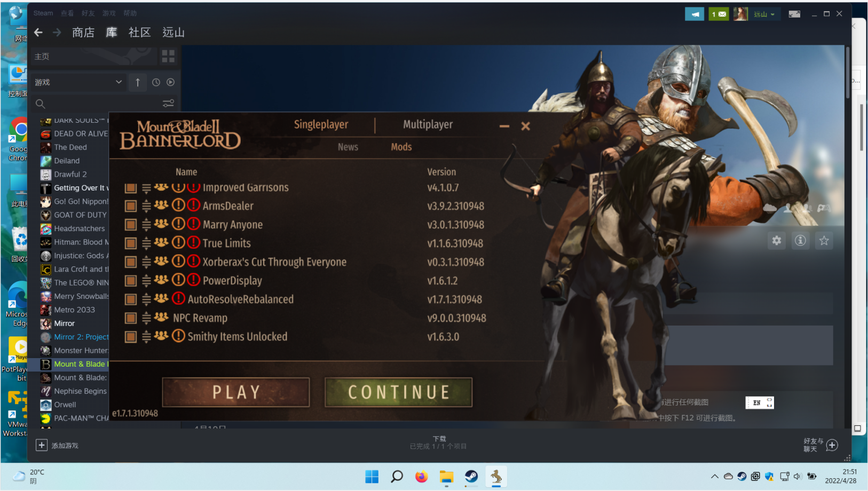Open advanced library filter settings icon
Image resolution: width=868 pixels, height=491 pixels.
point(168,104)
